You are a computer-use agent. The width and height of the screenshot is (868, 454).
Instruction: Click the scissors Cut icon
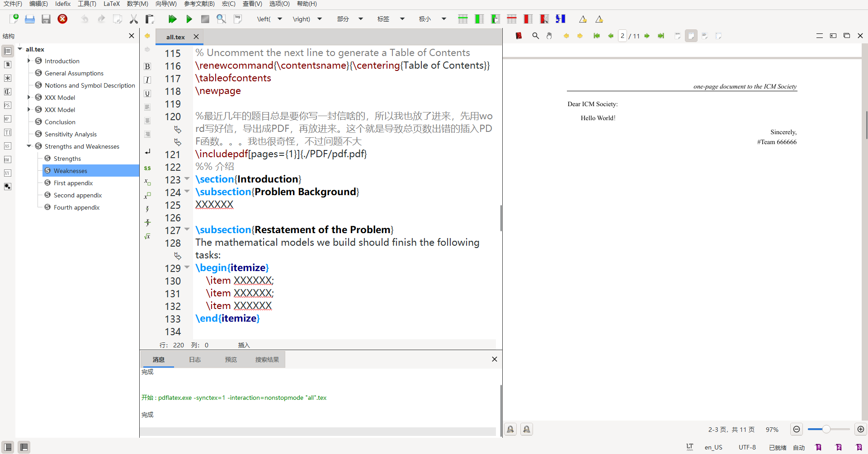pos(133,19)
